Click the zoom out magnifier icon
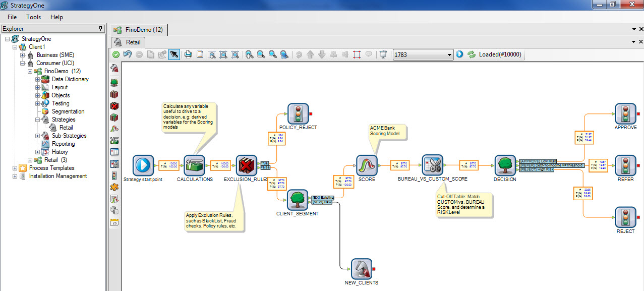 click(x=261, y=54)
